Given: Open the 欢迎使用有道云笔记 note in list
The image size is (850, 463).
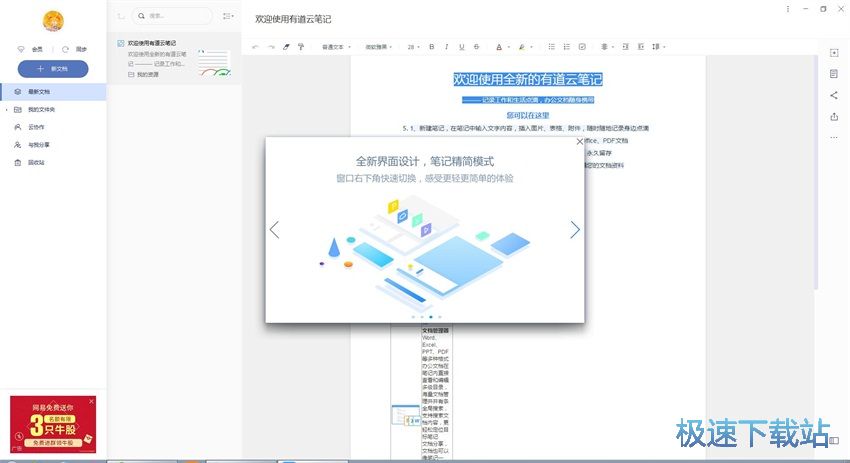Looking at the screenshot, I should [x=174, y=57].
